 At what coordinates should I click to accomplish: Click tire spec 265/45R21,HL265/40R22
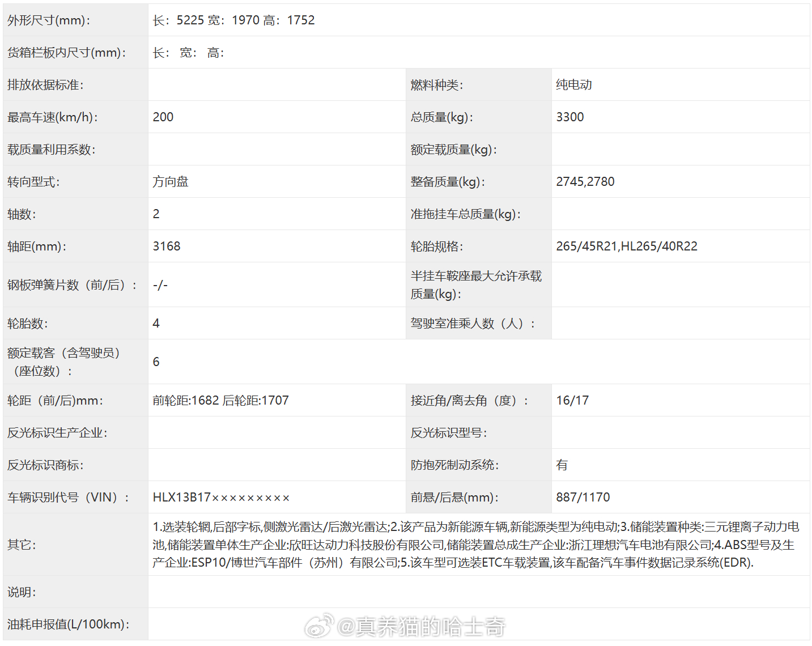click(x=627, y=246)
